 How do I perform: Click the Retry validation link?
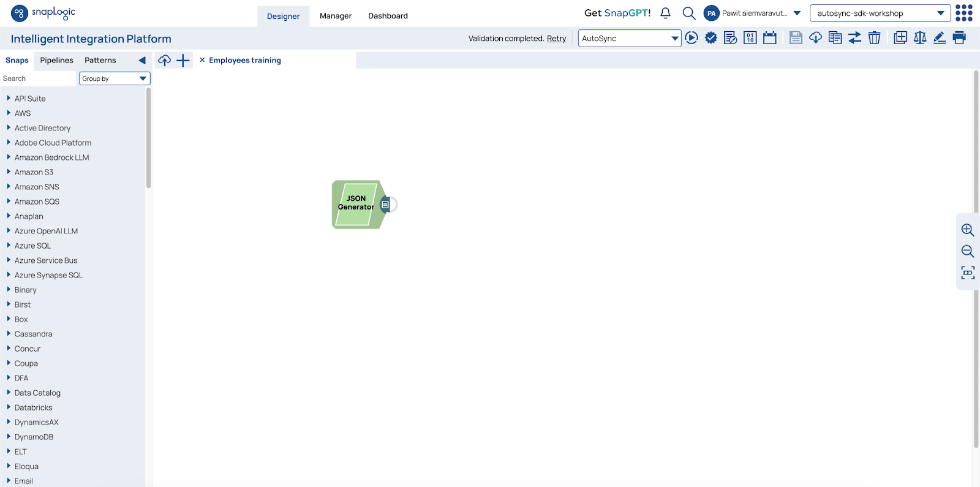point(556,39)
